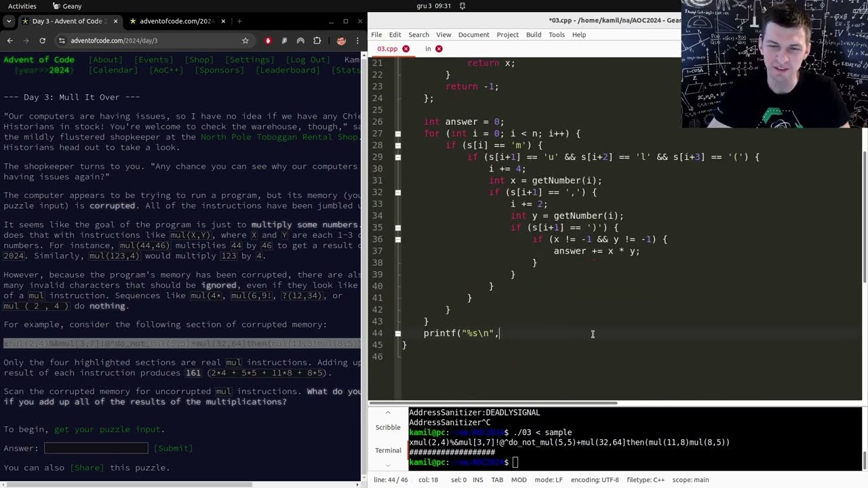Open the feather-shaped extension icon

pyautogui.click(x=284, y=41)
